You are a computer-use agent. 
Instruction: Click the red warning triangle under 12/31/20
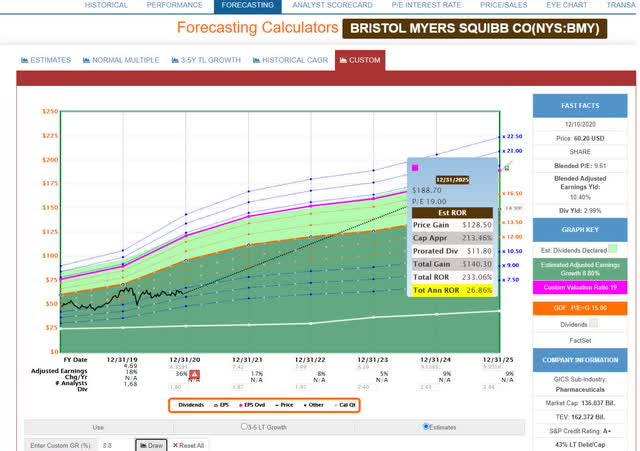[195, 374]
